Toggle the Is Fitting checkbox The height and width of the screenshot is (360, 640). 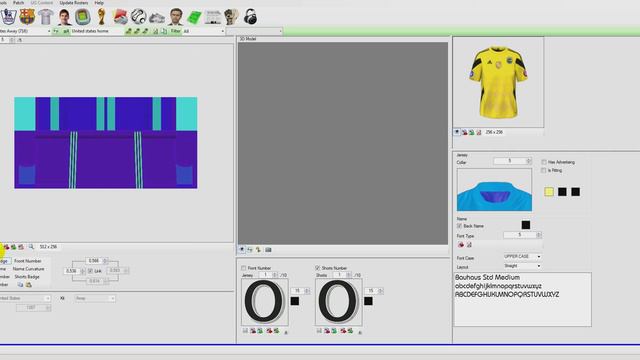point(544,170)
